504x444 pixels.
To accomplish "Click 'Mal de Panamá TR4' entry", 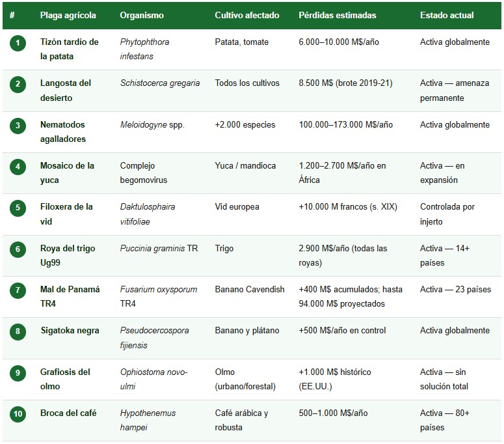I will pos(70,296).
